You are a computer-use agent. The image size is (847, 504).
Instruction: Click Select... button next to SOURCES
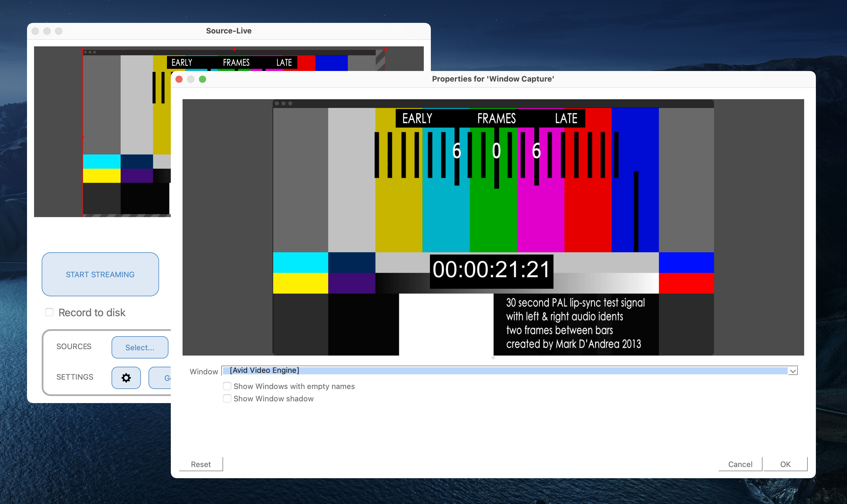point(140,347)
